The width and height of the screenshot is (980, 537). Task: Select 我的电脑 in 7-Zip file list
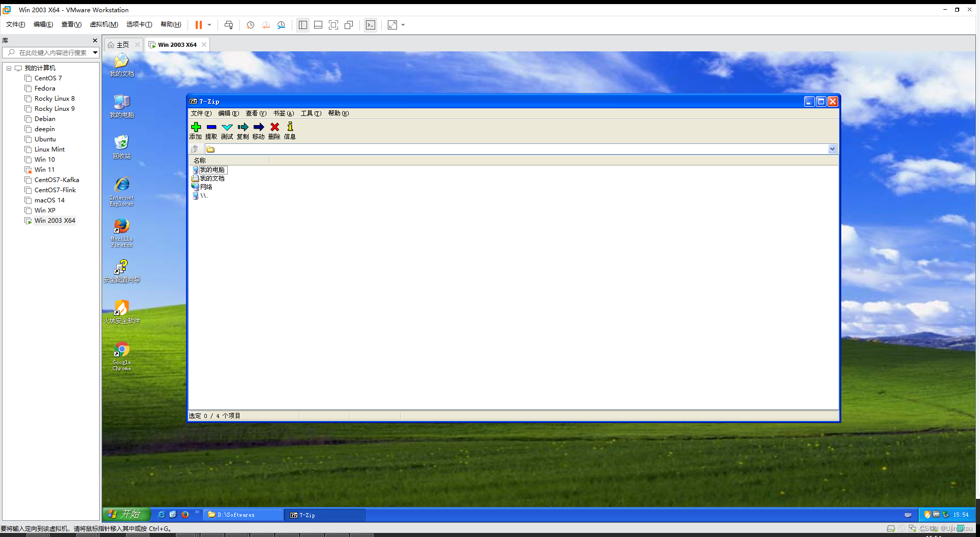pos(209,170)
